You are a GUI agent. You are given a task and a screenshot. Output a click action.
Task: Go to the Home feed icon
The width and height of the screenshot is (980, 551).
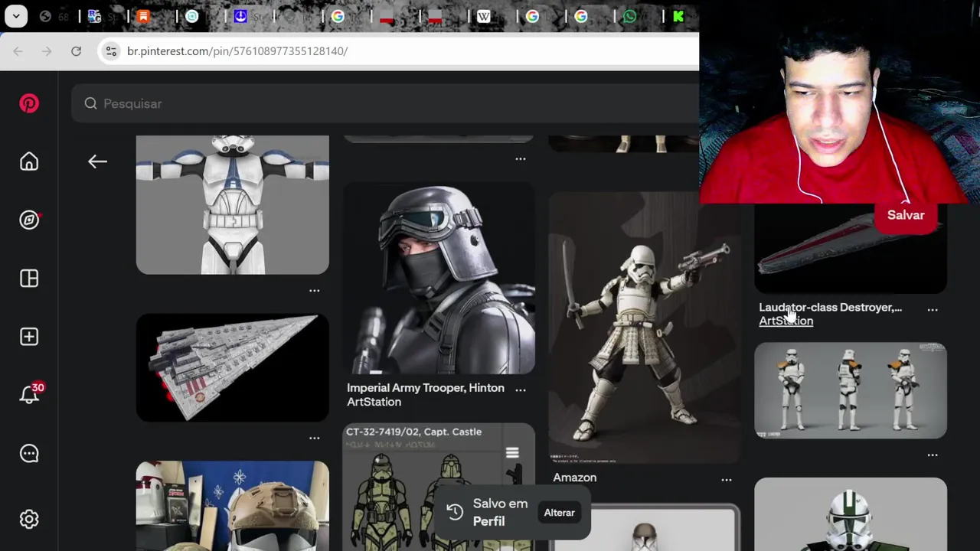(29, 161)
